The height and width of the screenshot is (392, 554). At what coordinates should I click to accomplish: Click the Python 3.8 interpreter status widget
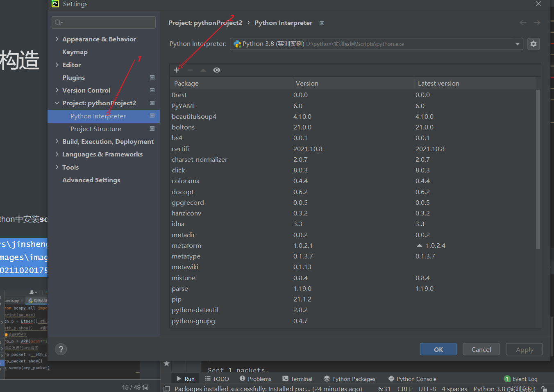(x=504, y=389)
